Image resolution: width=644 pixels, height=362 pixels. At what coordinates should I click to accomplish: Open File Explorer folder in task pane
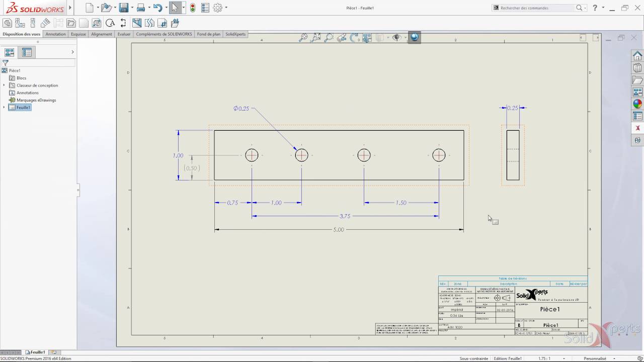coord(637,80)
